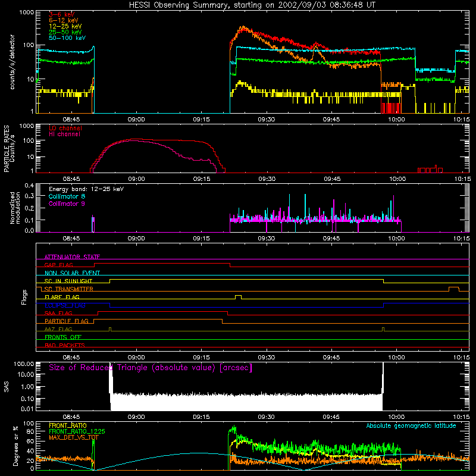Click the 0.4 tick on the modulation axis
Viewport: 476px width, 476px height.
pyautogui.click(x=29, y=185)
